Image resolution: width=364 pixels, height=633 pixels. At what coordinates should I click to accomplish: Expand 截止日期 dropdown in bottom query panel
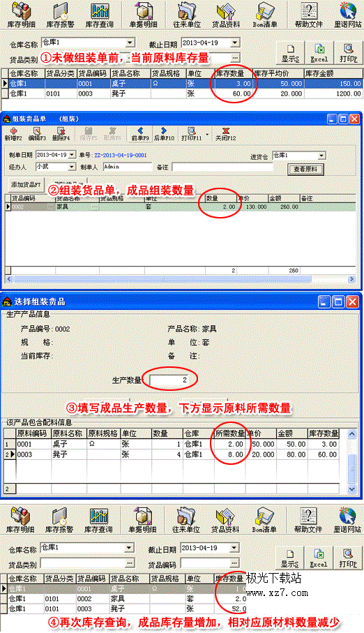pos(234,548)
